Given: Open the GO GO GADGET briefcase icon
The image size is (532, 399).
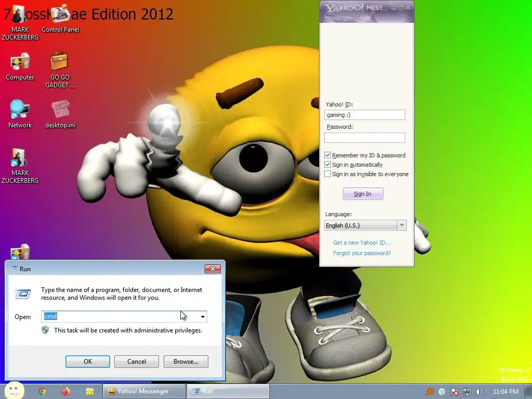Looking at the screenshot, I should click(x=60, y=70).
